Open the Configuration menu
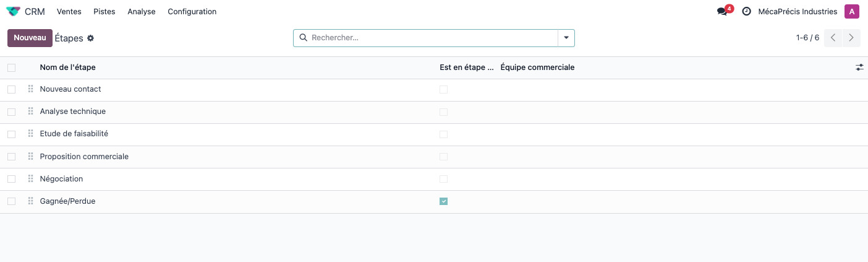Image resolution: width=868 pixels, height=262 pixels. point(192,12)
